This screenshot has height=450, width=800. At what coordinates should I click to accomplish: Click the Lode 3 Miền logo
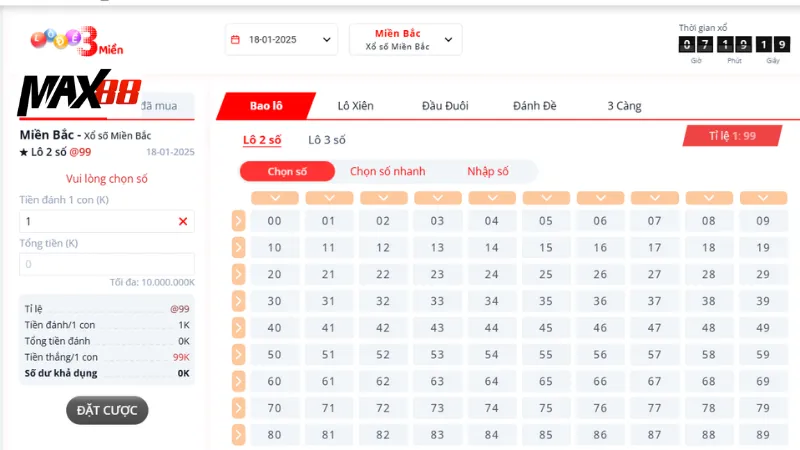[x=77, y=41]
